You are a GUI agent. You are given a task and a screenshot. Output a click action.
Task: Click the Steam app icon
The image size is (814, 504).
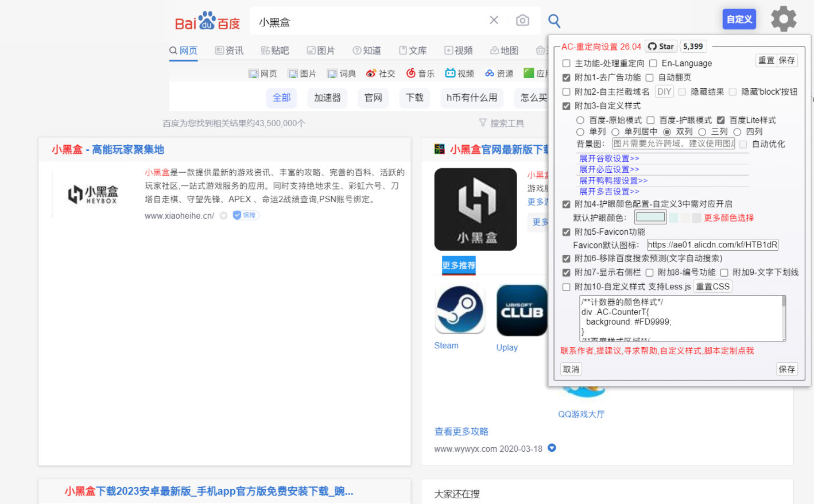pos(460,310)
